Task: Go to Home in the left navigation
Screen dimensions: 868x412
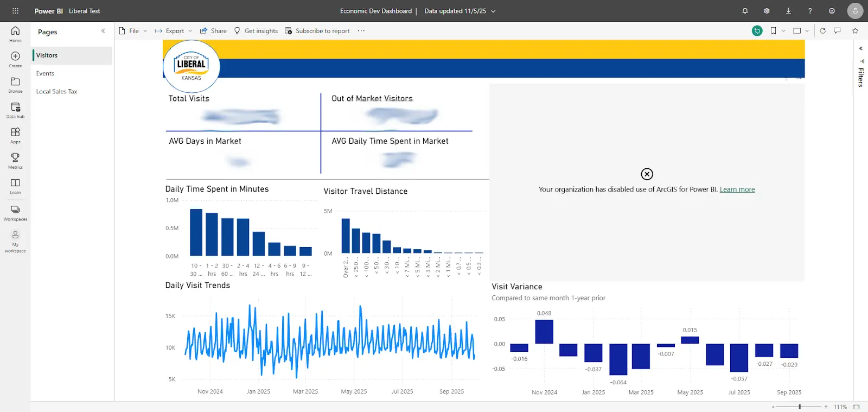Action: (x=15, y=34)
